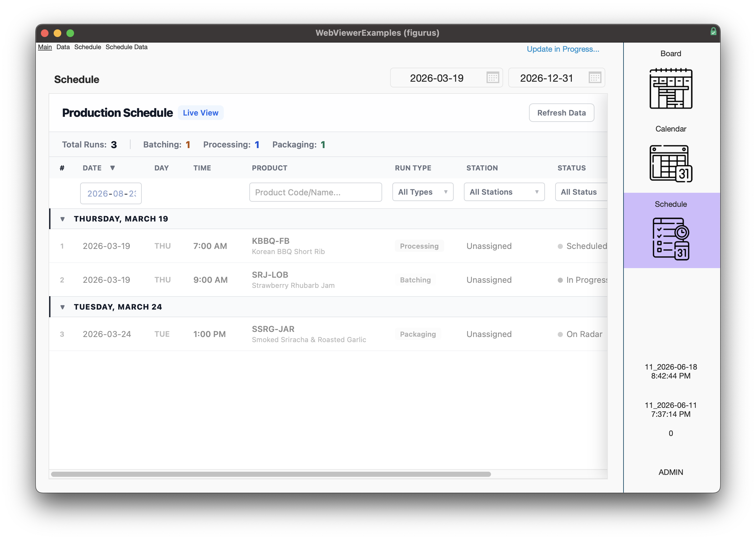Switch to the Schedule tab
This screenshot has width=756, height=540.
(x=87, y=47)
